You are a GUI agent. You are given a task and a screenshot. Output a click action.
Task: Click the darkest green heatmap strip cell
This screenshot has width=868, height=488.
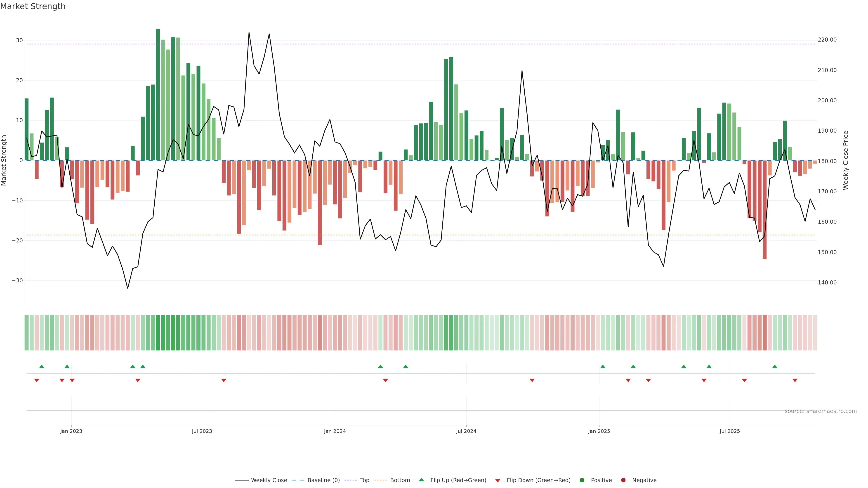[158, 333]
